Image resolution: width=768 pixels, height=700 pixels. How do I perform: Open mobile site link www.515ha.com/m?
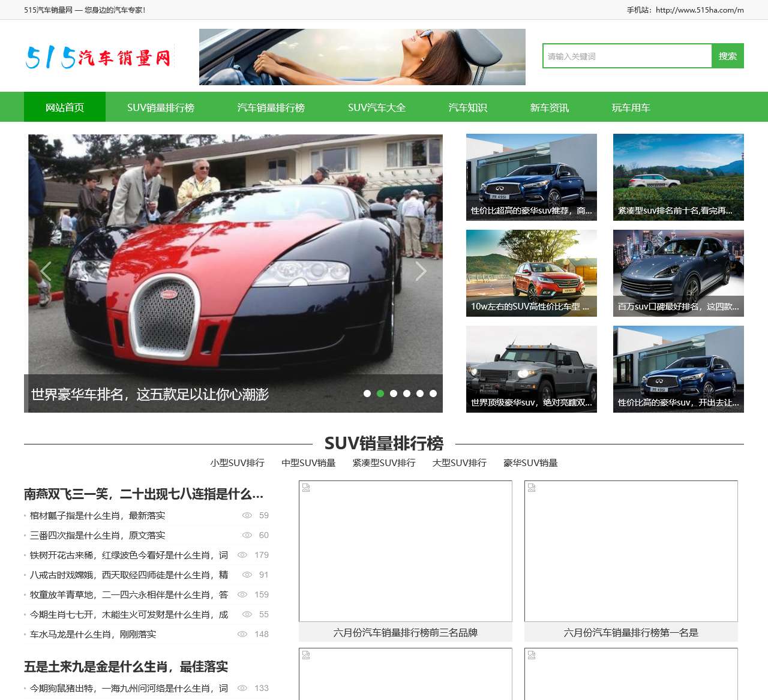click(700, 10)
